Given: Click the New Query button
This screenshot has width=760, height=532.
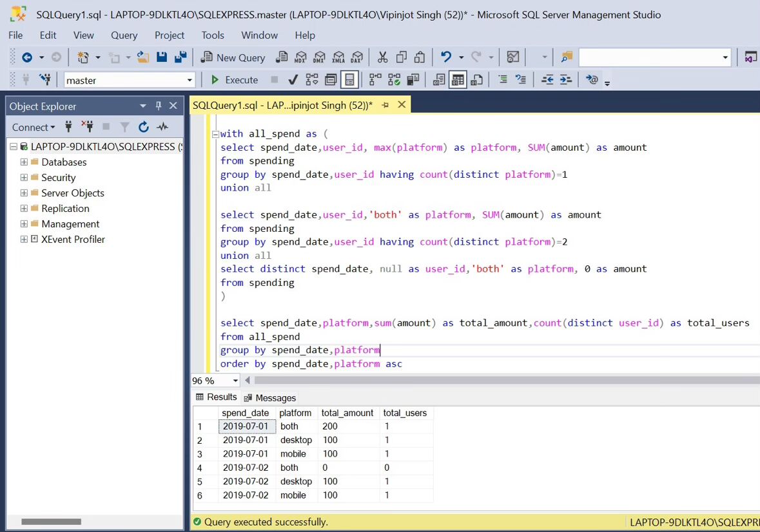Looking at the screenshot, I should [x=233, y=57].
